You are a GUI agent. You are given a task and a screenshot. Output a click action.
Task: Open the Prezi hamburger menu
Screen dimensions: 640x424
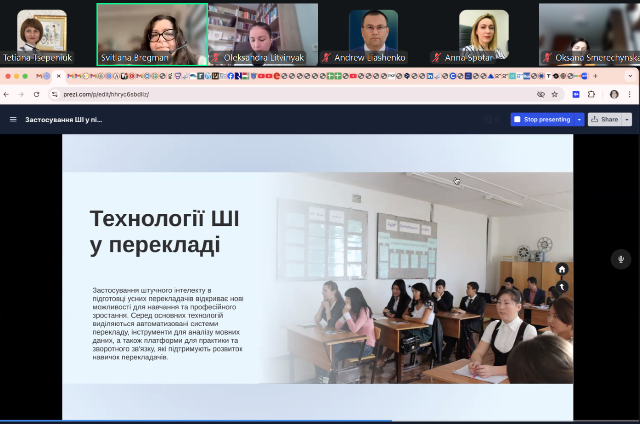[13, 120]
